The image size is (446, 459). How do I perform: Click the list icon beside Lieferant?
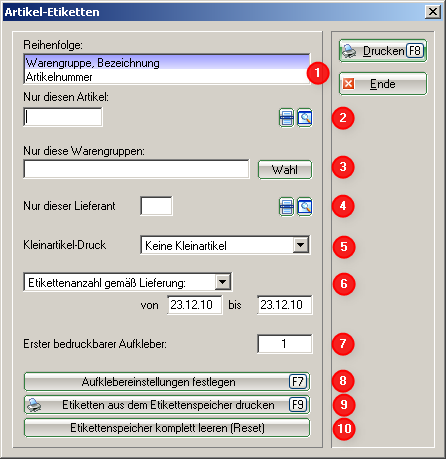286,207
